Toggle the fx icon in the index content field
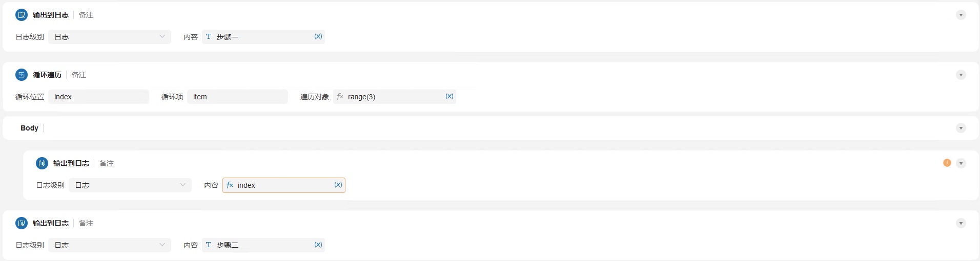 (x=230, y=185)
